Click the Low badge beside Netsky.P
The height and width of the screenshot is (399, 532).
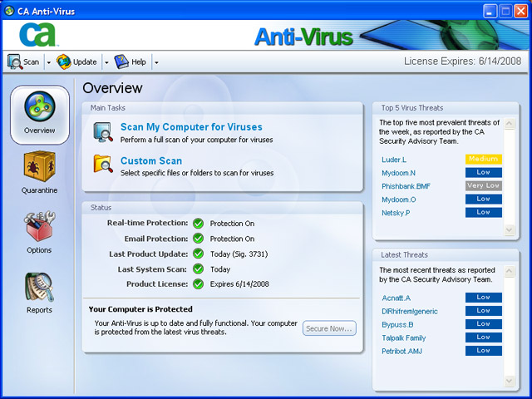[x=484, y=213]
